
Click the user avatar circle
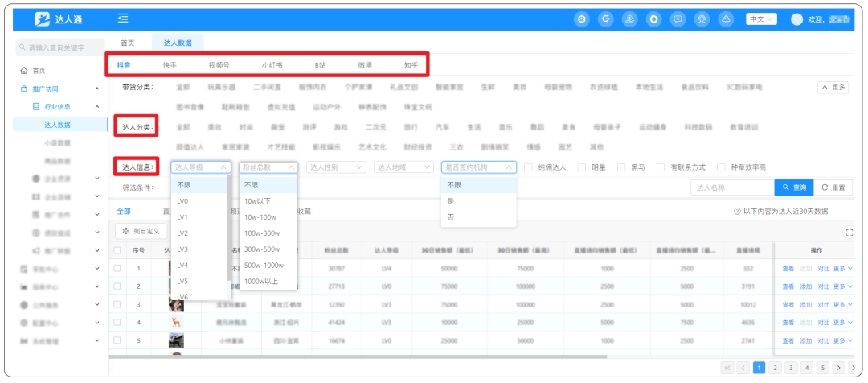pos(797,19)
